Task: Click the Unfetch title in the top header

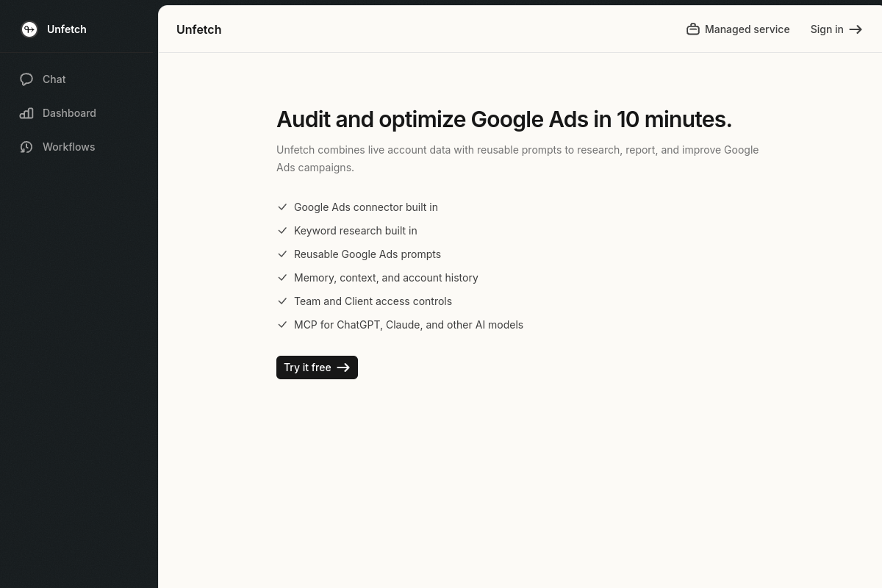Action: (x=199, y=29)
